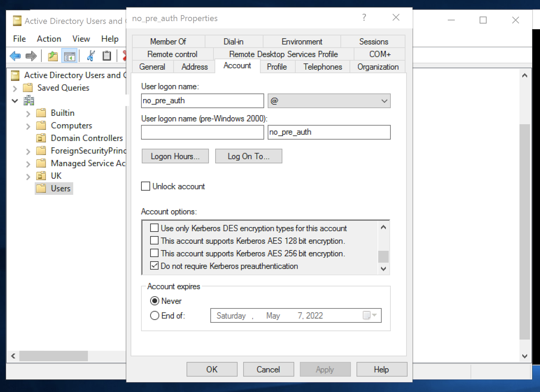Open the Help menu in the menu bar
Image resolution: width=540 pixels, height=392 pixels.
point(110,39)
